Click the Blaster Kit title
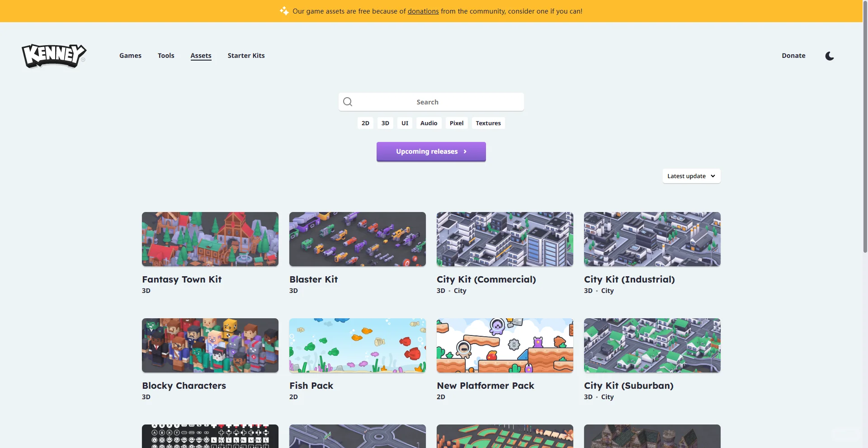 click(314, 279)
